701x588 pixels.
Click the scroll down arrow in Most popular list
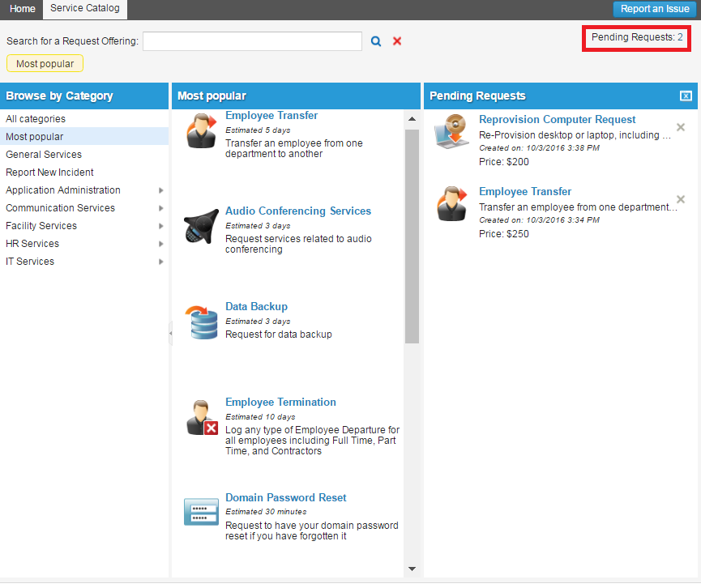412,569
